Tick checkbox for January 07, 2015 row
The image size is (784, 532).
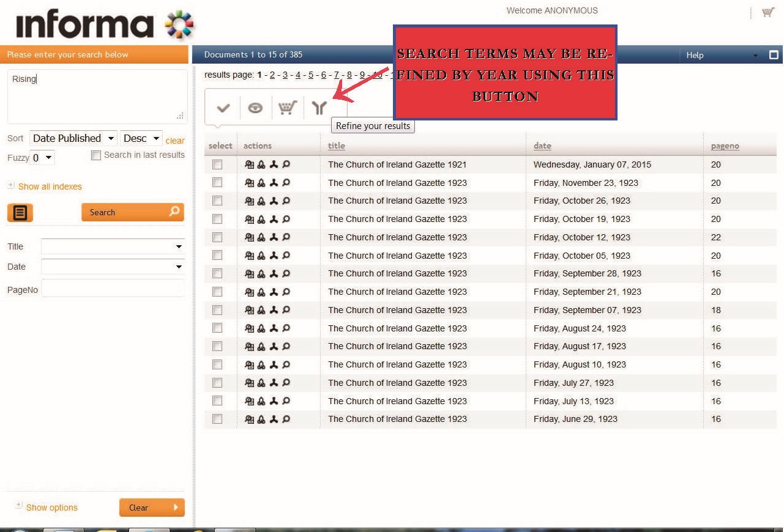click(217, 164)
